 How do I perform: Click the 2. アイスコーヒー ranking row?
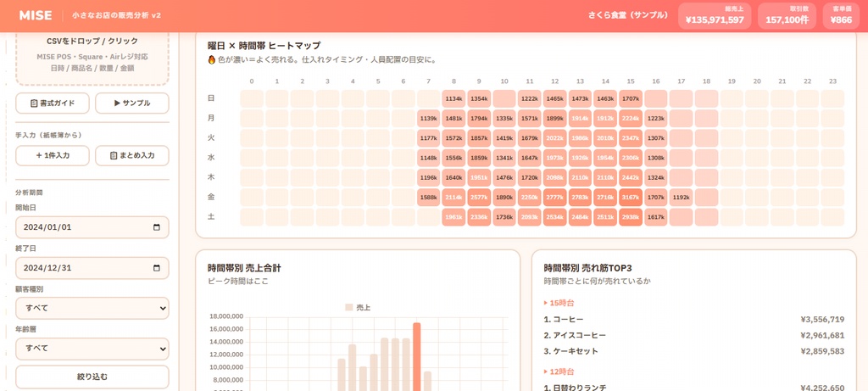point(694,335)
